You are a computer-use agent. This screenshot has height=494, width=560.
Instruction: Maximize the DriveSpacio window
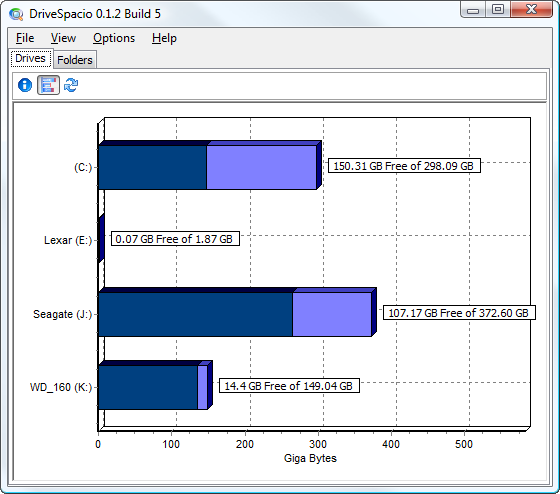498,9
